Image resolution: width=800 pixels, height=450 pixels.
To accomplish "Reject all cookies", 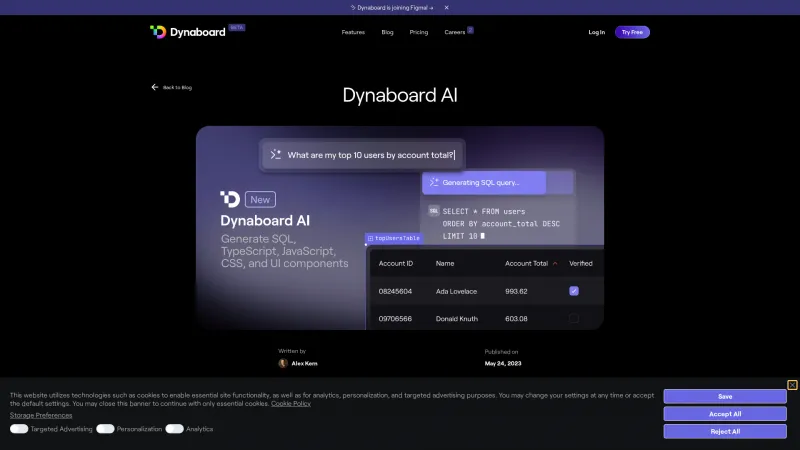I will pyautogui.click(x=725, y=431).
